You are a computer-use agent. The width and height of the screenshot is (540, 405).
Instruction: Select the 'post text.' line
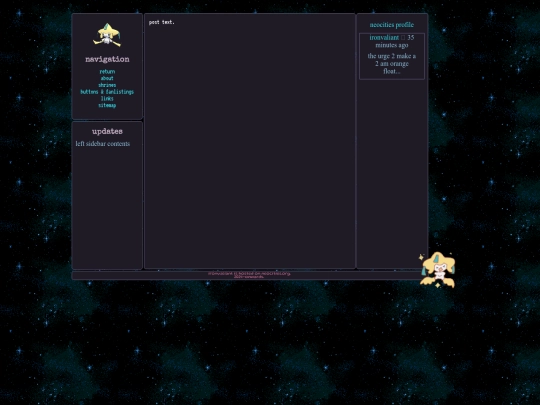coord(162,22)
